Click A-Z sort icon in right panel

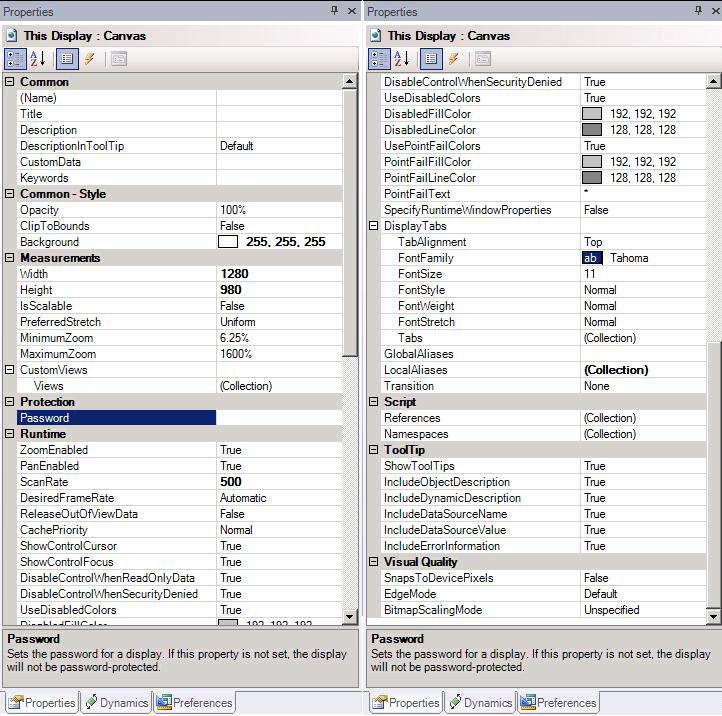pyautogui.click(x=402, y=59)
